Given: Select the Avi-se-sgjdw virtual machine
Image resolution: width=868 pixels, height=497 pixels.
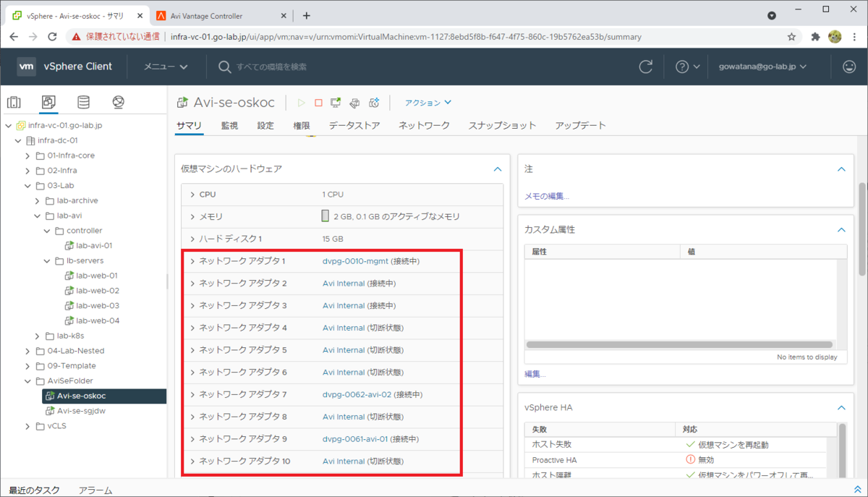Looking at the screenshot, I should [x=82, y=411].
